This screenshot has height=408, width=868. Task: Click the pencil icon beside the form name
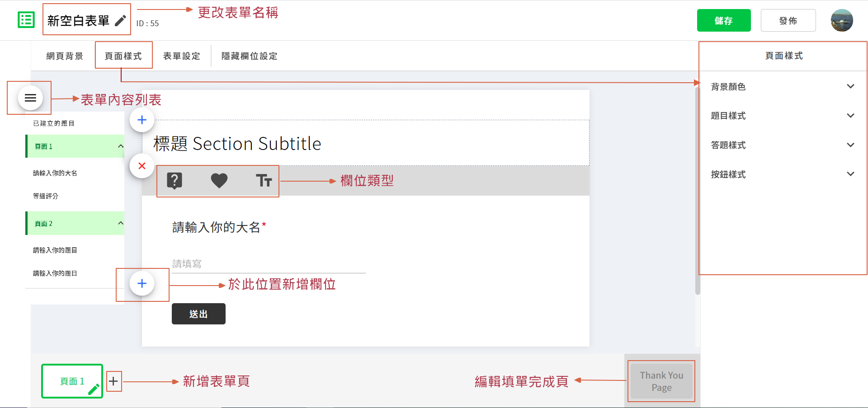120,21
